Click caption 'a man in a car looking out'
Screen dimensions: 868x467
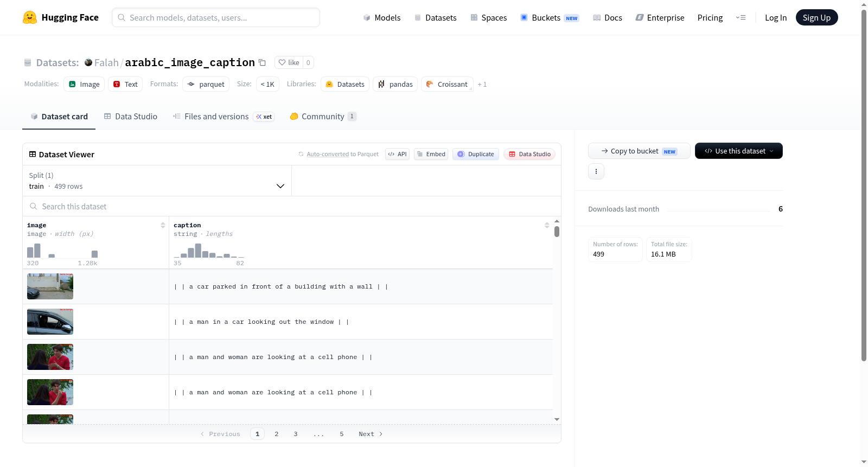point(261,322)
